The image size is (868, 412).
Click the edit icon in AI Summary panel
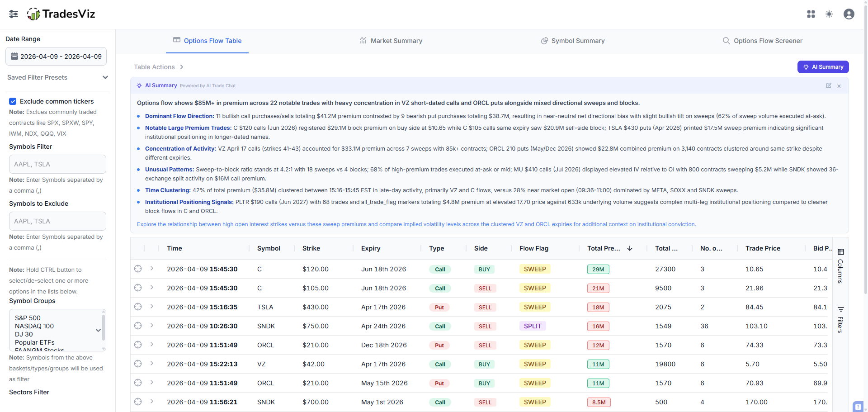coord(829,85)
